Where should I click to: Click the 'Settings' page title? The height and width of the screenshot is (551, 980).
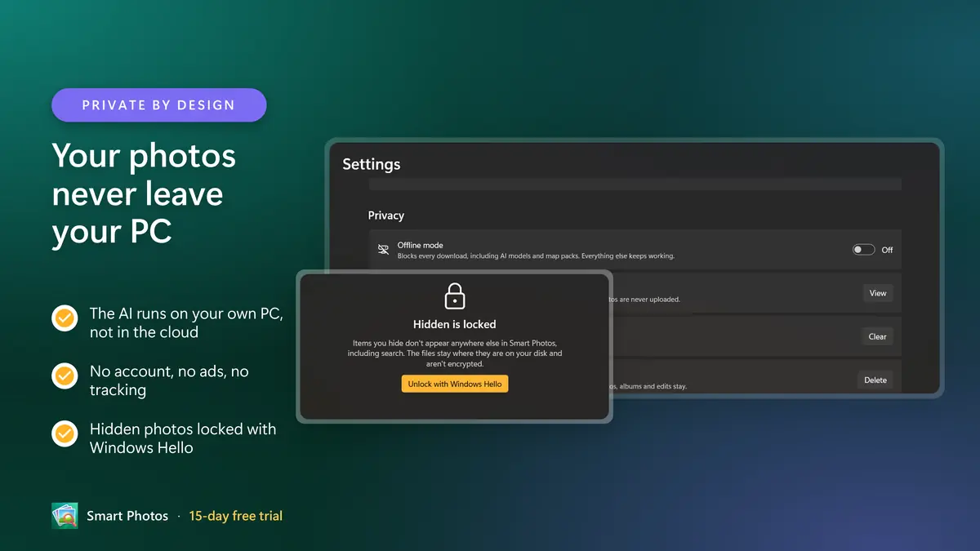pyautogui.click(x=372, y=164)
